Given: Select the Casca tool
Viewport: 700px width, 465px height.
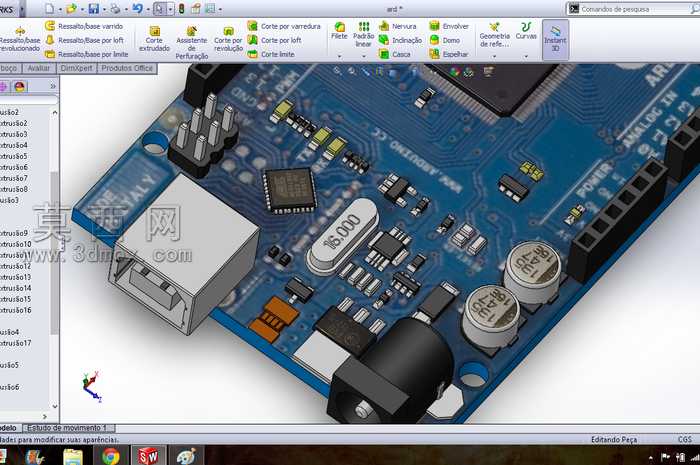Looking at the screenshot, I should [x=395, y=54].
